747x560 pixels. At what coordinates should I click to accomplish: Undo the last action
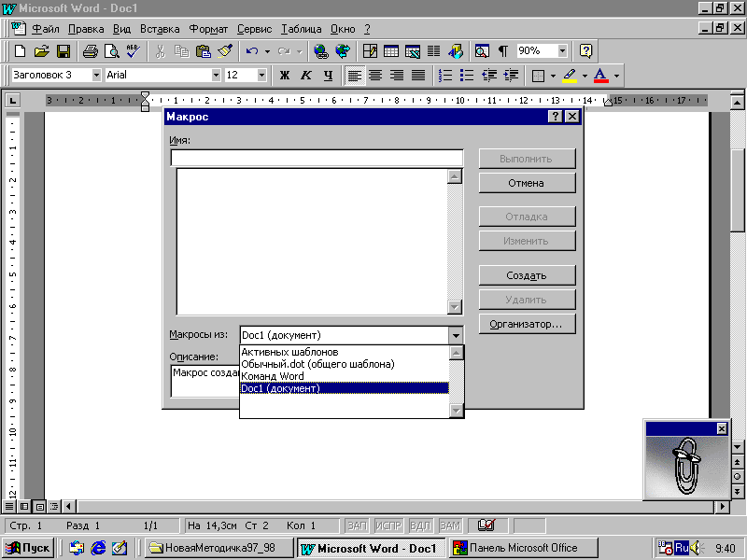coord(251,51)
